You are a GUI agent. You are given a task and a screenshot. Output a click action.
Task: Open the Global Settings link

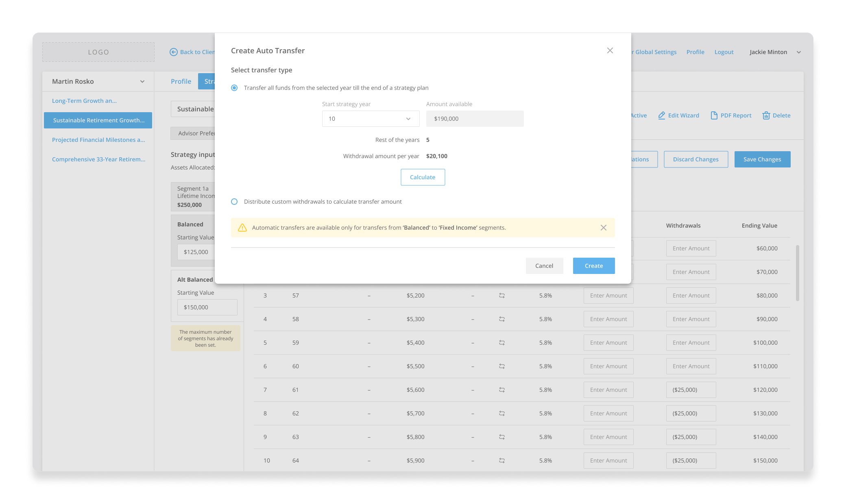click(654, 52)
